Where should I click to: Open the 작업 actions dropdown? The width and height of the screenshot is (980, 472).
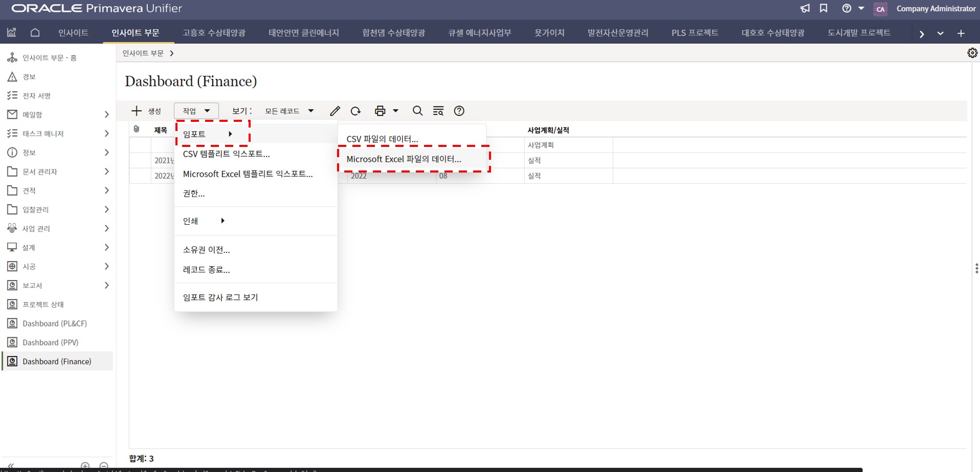point(196,111)
